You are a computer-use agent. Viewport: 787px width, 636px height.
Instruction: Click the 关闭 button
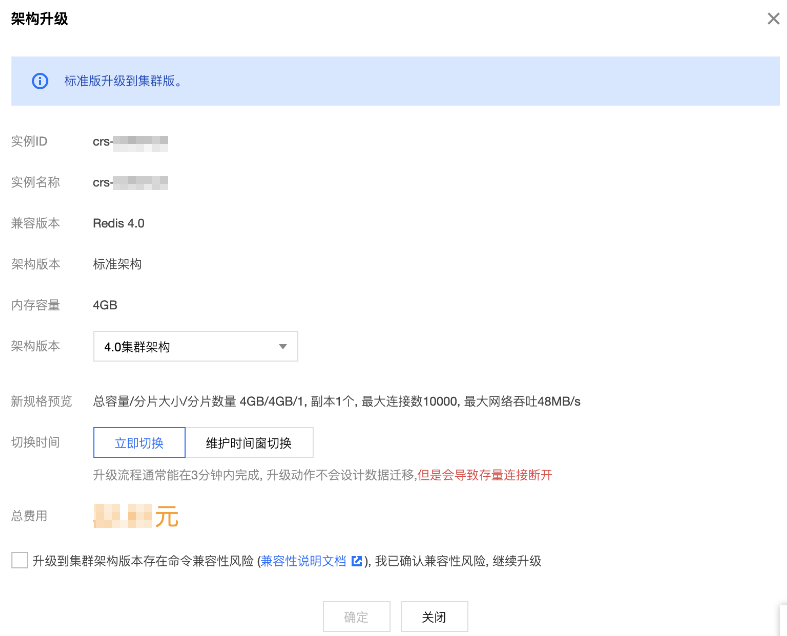[x=434, y=616]
